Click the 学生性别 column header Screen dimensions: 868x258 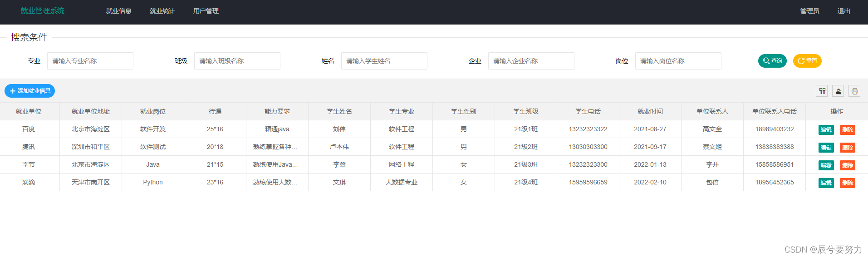pos(464,111)
